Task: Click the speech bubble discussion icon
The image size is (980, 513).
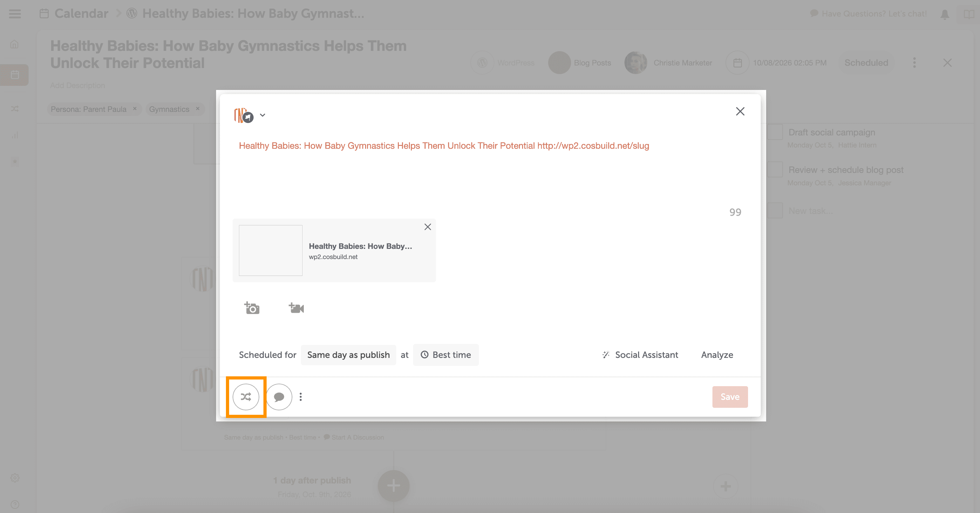Action: click(x=279, y=397)
